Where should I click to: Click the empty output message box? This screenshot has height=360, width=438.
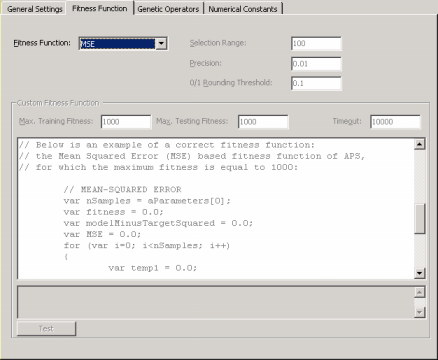216,302
